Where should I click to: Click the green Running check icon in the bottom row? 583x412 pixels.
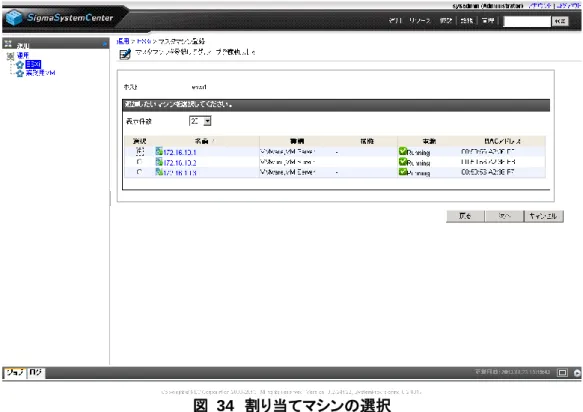[x=403, y=171]
